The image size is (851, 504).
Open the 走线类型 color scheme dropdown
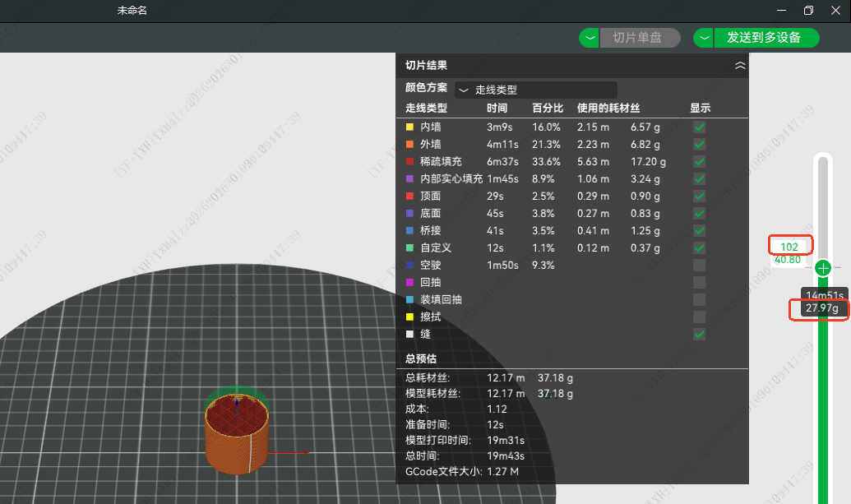(535, 90)
